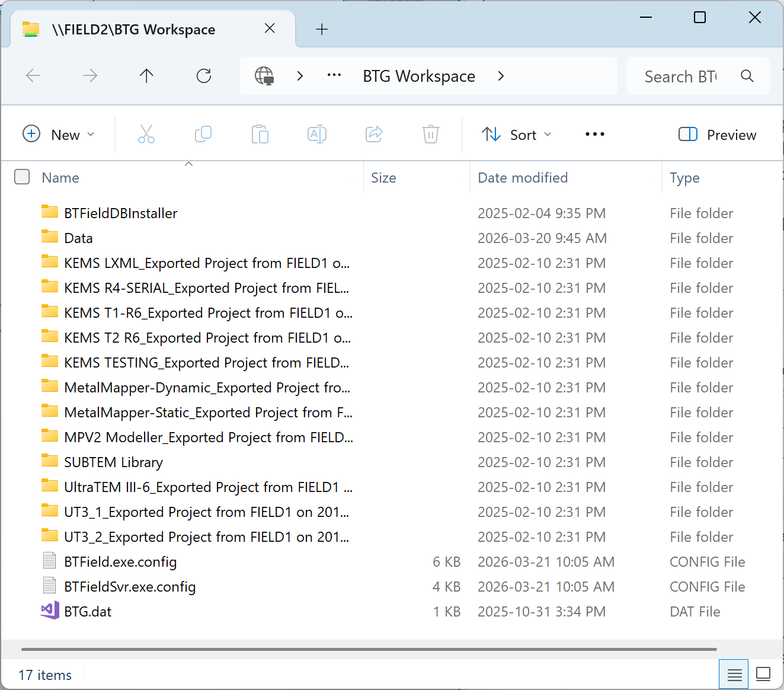Viewport: 784px width, 690px height.
Task: Toggle the Preview pane
Action: click(718, 135)
